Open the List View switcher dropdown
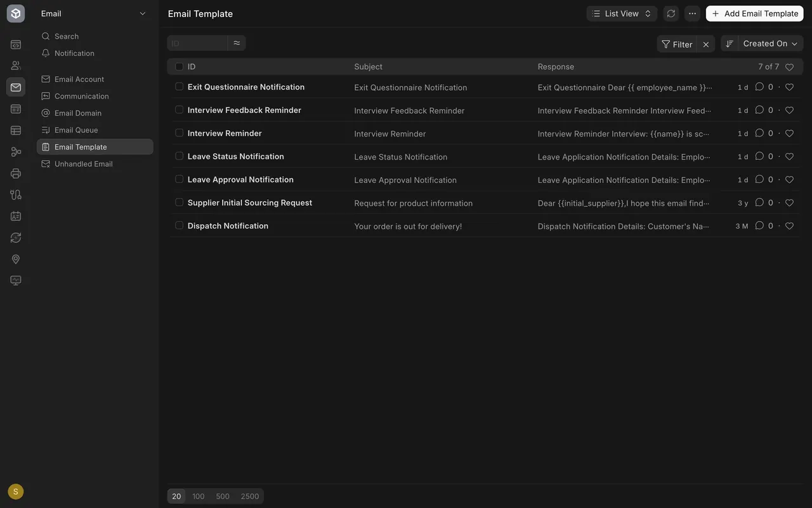The height and width of the screenshot is (508, 812). pyautogui.click(x=622, y=13)
